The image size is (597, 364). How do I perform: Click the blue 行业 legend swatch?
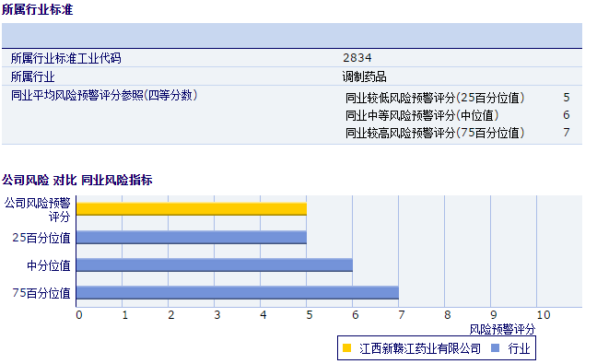pos(495,348)
